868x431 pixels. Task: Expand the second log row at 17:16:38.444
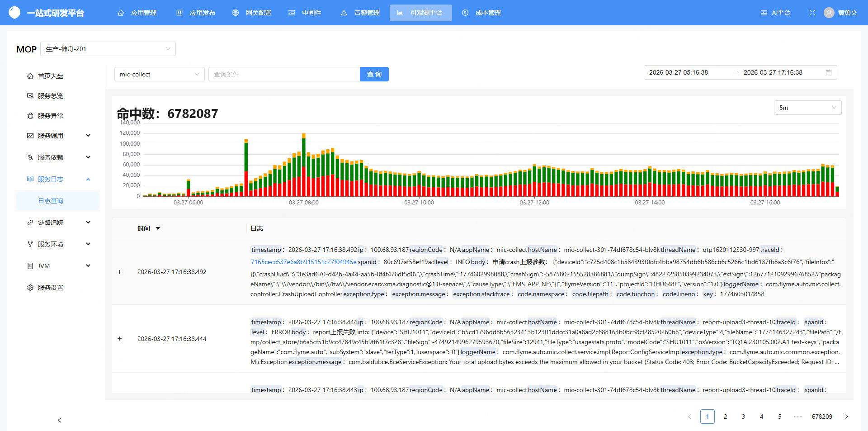coord(120,339)
